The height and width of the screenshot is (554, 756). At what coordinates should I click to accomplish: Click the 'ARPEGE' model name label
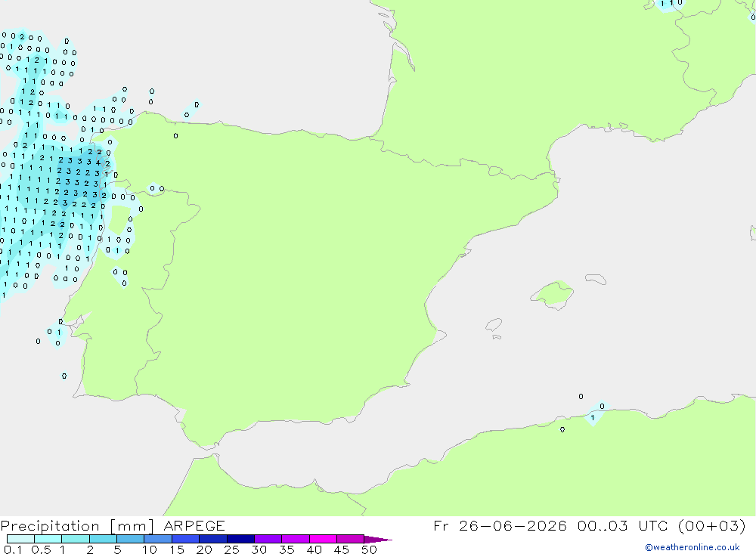194,525
